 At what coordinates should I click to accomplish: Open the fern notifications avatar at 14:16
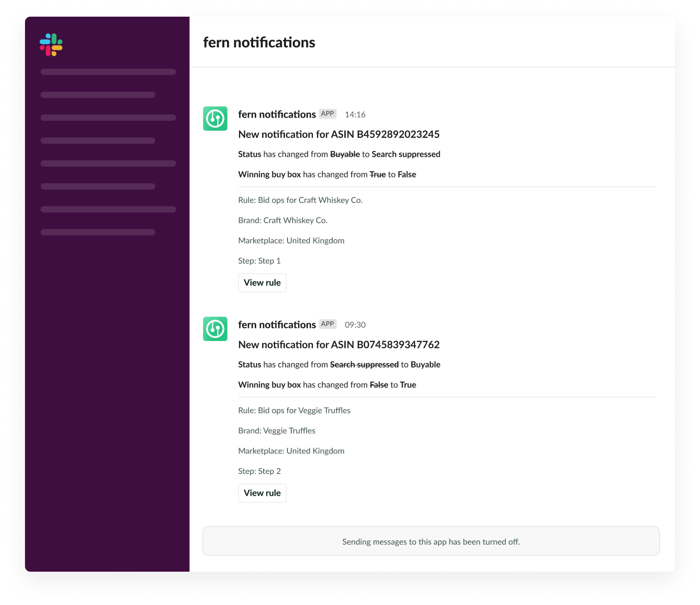215,119
